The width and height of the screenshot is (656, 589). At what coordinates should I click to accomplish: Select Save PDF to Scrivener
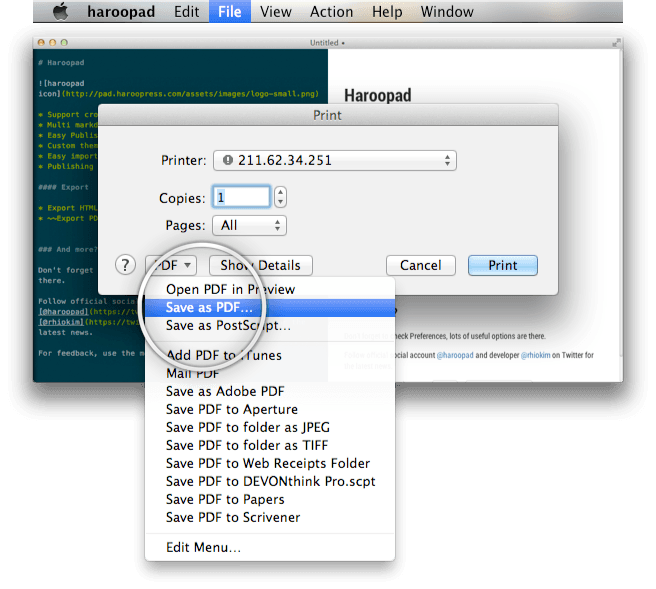(233, 517)
